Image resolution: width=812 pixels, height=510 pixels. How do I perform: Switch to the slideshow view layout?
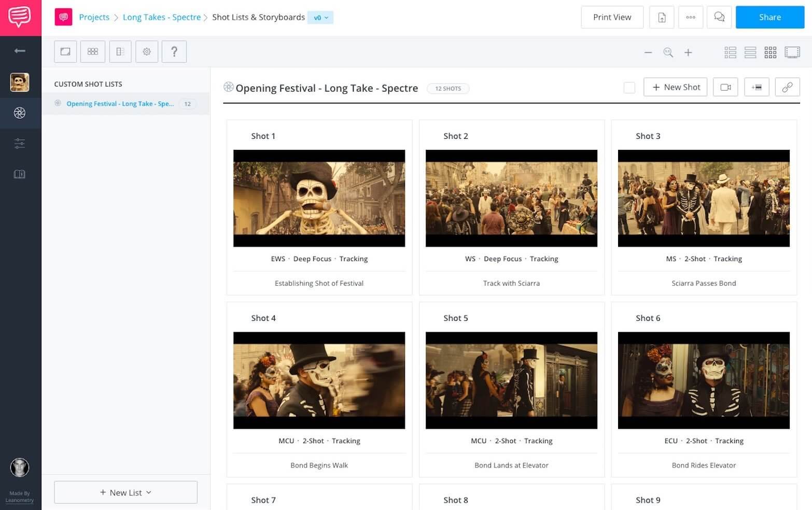pos(792,52)
